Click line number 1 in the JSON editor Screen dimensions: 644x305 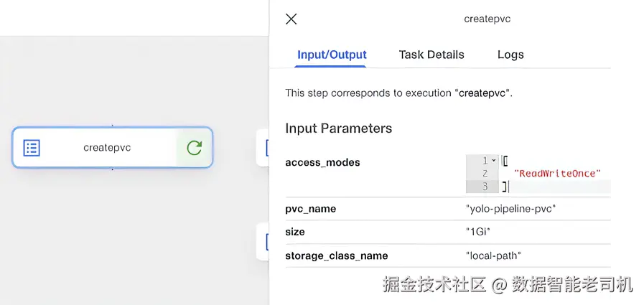[485, 161]
